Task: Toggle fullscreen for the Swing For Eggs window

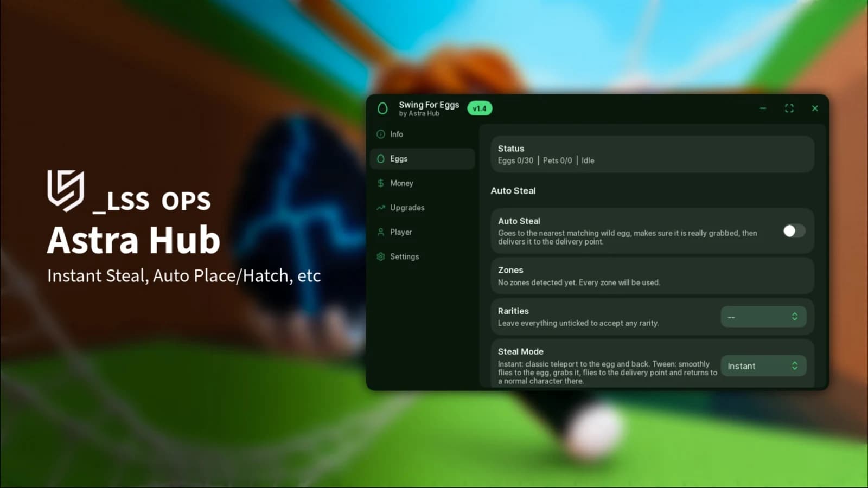Action: tap(789, 108)
